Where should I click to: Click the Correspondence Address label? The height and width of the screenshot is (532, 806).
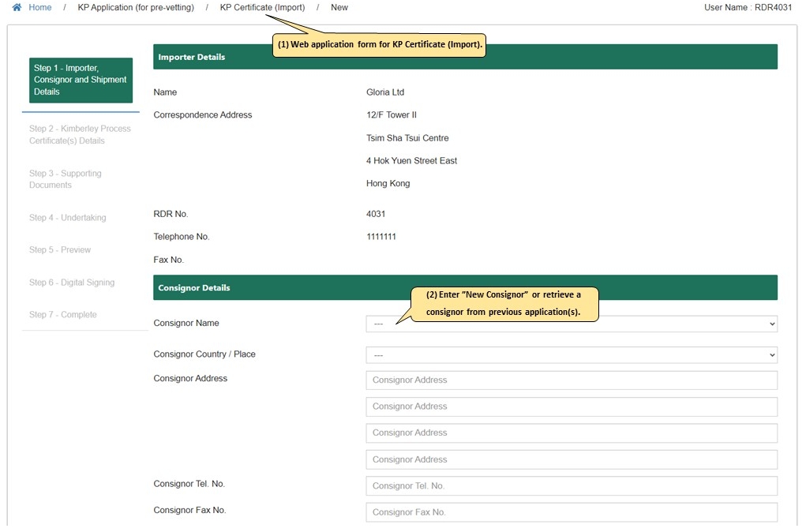203,114
